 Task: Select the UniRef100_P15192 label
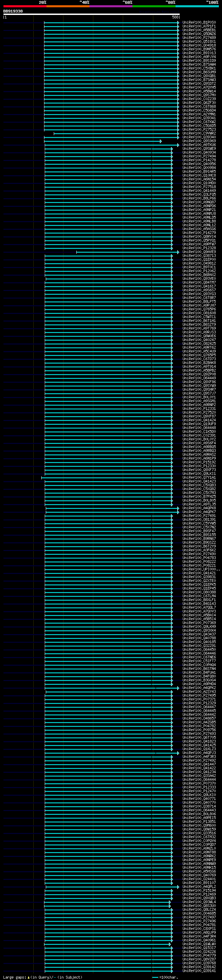(199, 462)
